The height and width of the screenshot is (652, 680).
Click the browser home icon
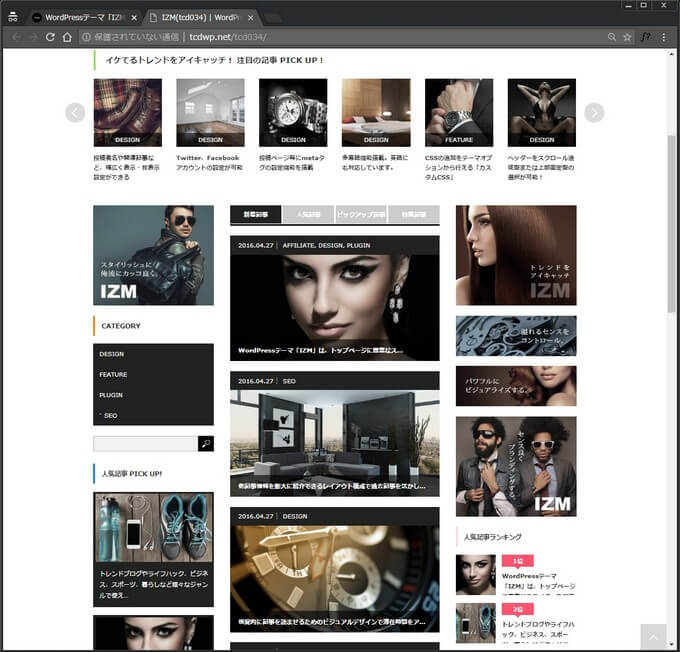[67, 37]
